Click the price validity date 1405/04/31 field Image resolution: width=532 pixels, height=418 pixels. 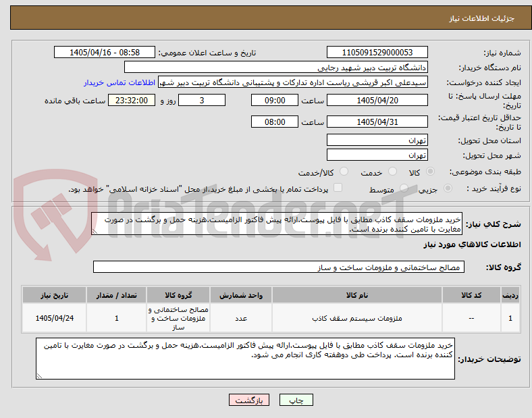coord(377,122)
